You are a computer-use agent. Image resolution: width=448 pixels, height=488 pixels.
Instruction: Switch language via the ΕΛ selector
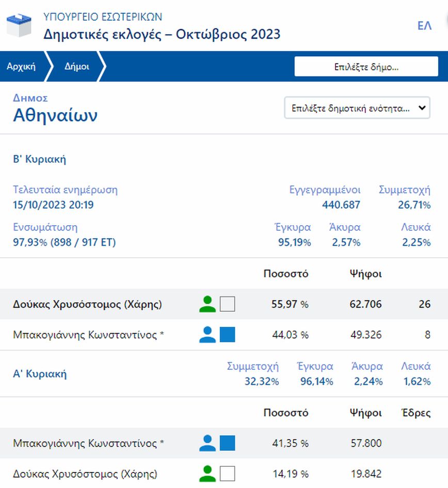(x=424, y=26)
